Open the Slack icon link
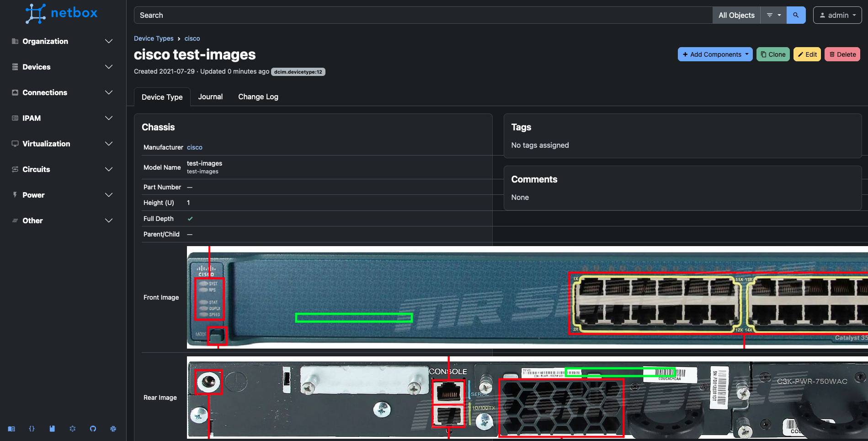Image resolution: width=868 pixels, height=441 pixels. 113,429
